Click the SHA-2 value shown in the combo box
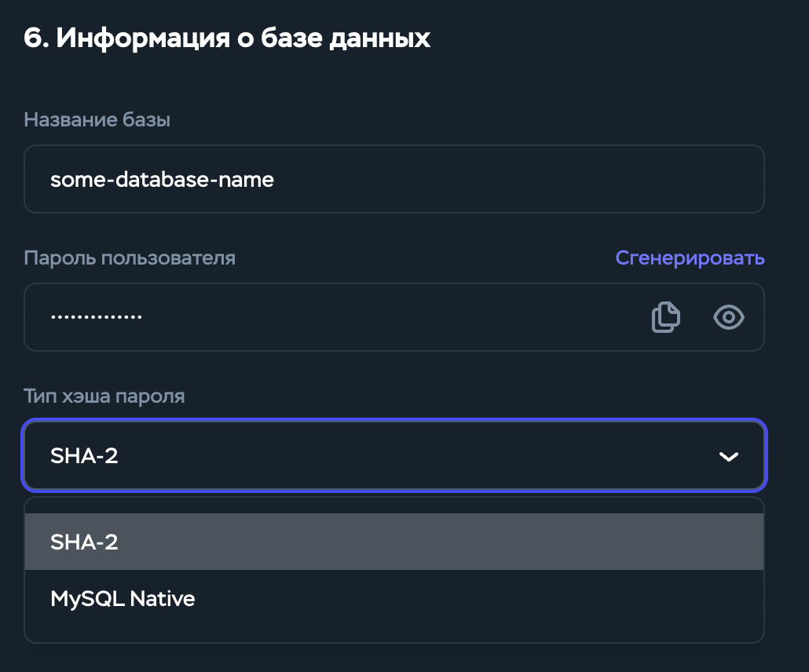Viewport: 809px width, 672px height. coord(84,455)
